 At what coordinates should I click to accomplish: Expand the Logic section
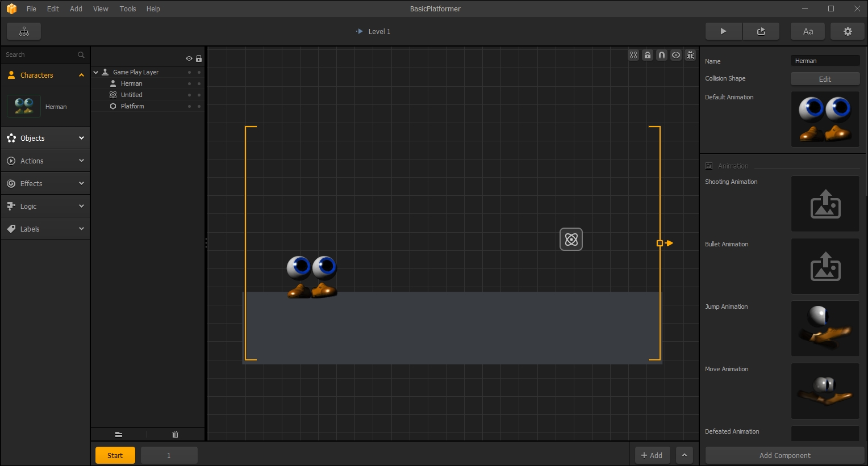click(x=81, y=206)
